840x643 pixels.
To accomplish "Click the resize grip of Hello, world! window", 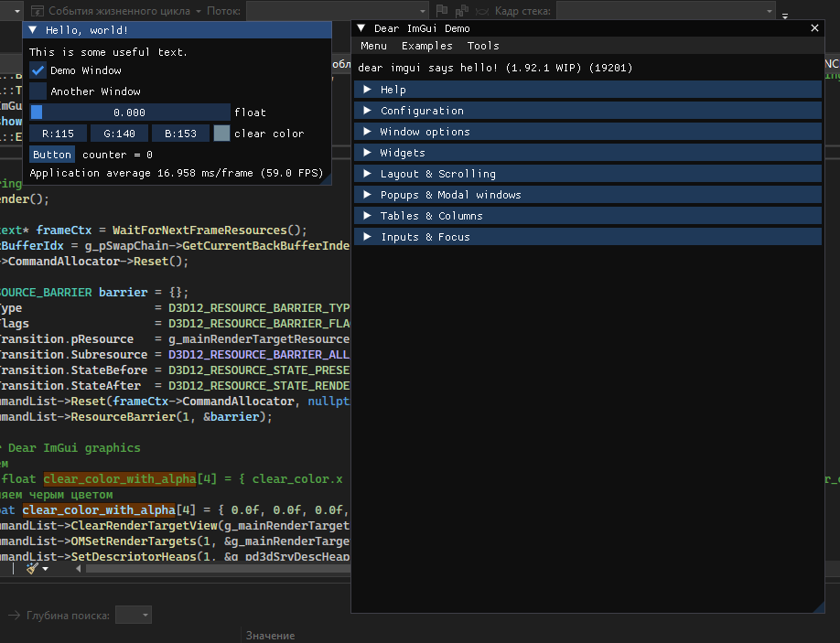I will pos(326,180).
